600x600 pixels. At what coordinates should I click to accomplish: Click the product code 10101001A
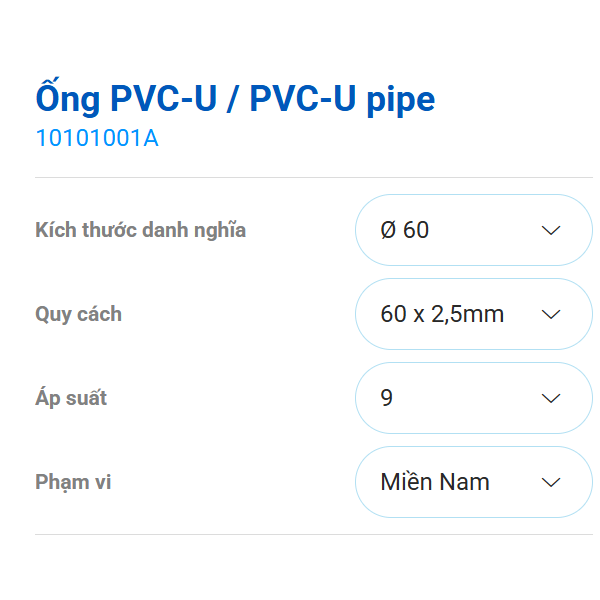[97, 139]
